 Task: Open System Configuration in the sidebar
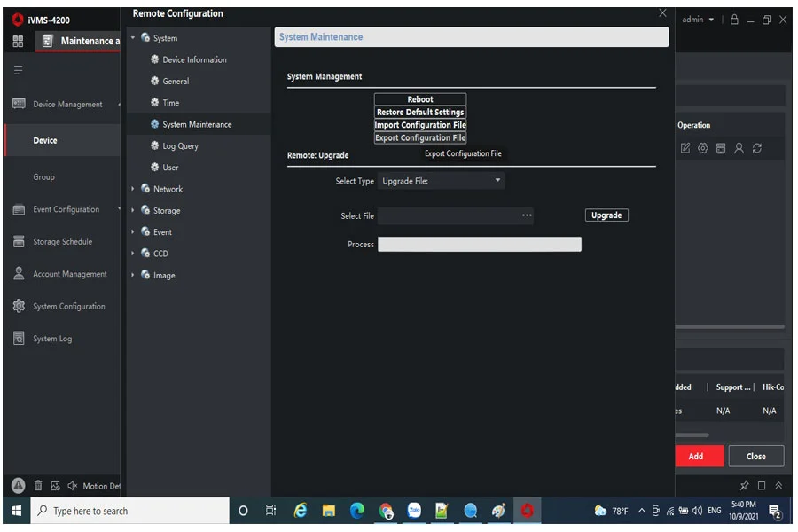(68, 307)
